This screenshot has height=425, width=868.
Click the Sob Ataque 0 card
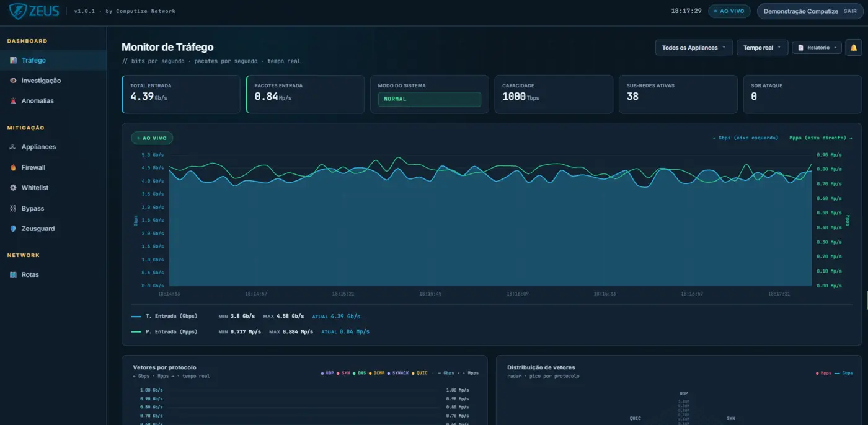tap(802, 94)
